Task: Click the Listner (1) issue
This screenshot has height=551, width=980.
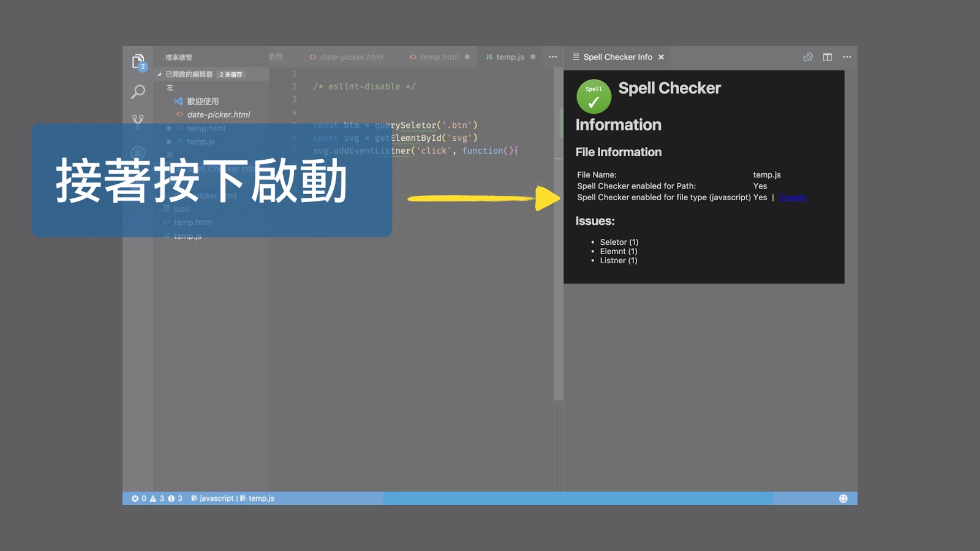Action: tap(618, 260)
